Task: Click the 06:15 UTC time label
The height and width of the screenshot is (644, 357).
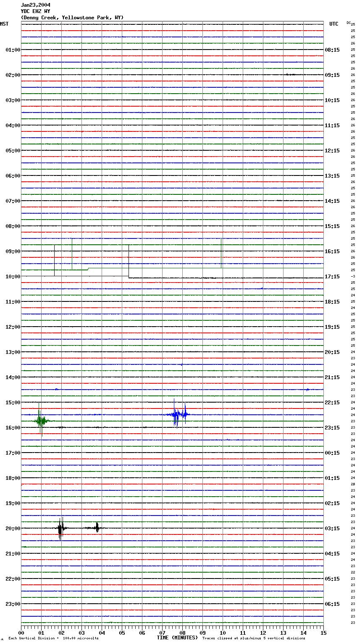Action: point(332,604)
